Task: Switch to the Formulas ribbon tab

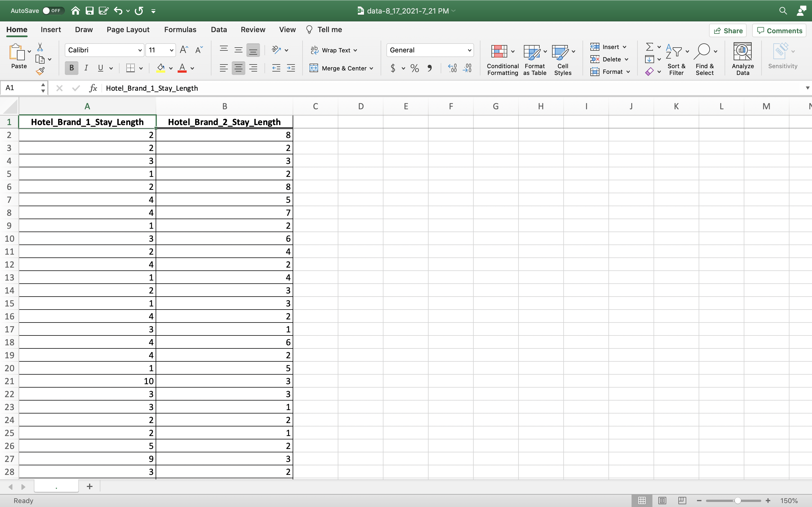Action: [180, 30]
